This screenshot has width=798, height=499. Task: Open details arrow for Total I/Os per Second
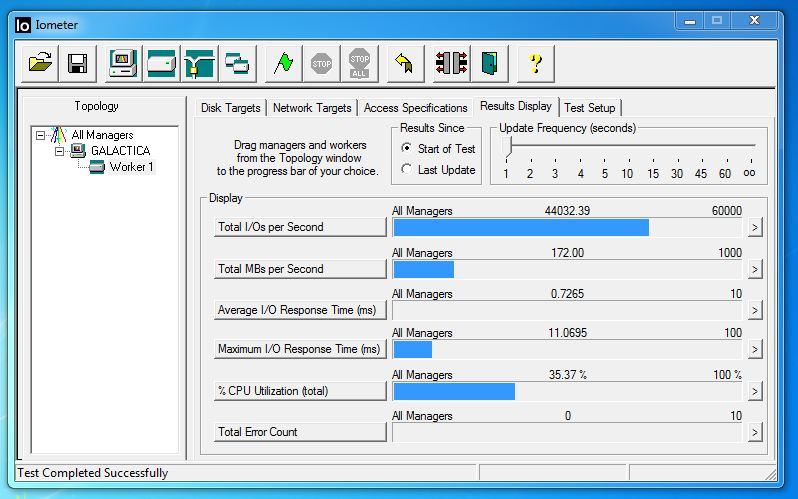pos(755,227)
